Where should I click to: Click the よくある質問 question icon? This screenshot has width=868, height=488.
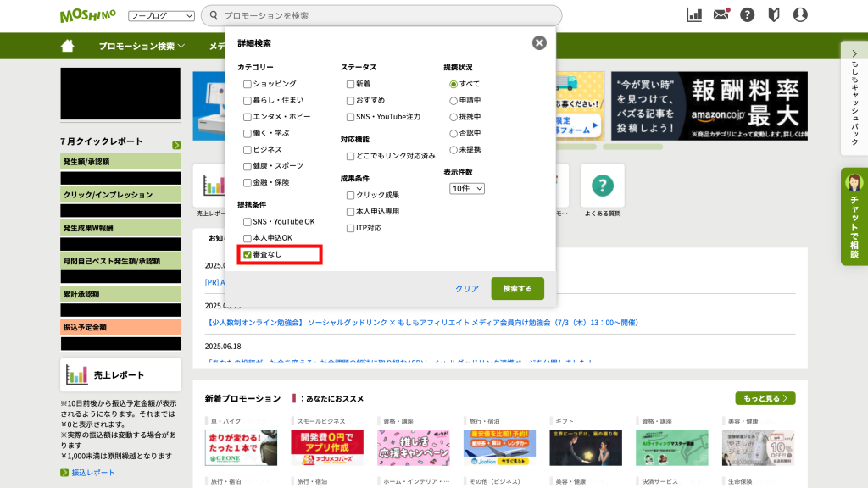pyautogui.click(x=603, y=186)
